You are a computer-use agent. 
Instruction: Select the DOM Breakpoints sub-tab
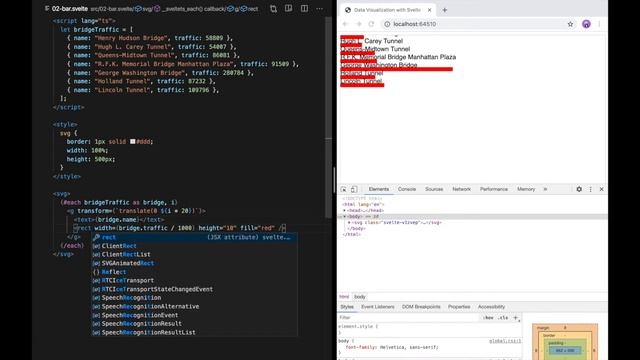click(x=421, y=307)
